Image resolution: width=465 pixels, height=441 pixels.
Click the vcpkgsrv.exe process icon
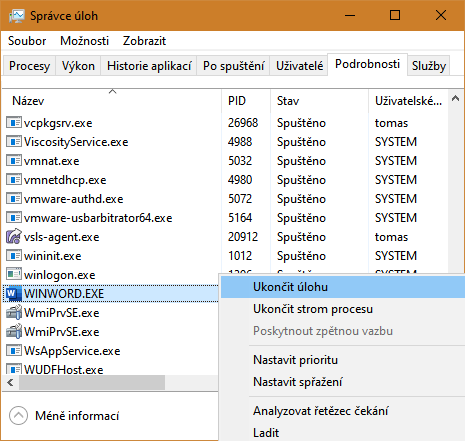[x=14, y=123]
